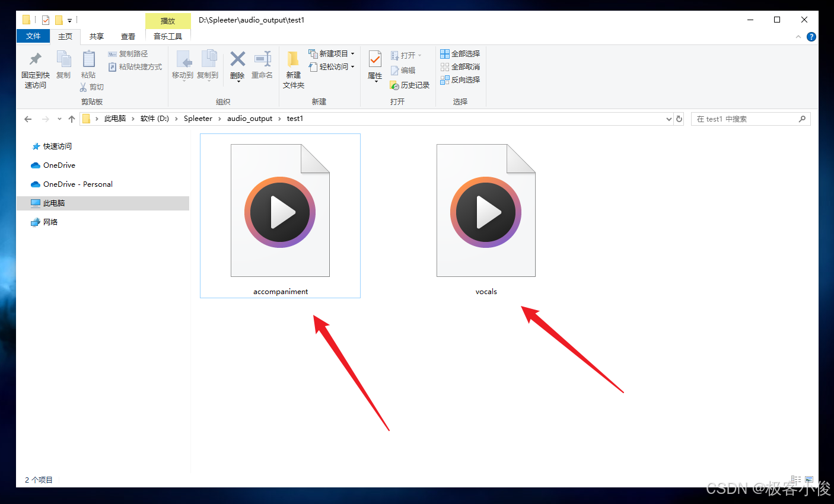Click the Pin to Quick access icon
834x504 pixels.
pyautogui.click(x=36, y=59)
